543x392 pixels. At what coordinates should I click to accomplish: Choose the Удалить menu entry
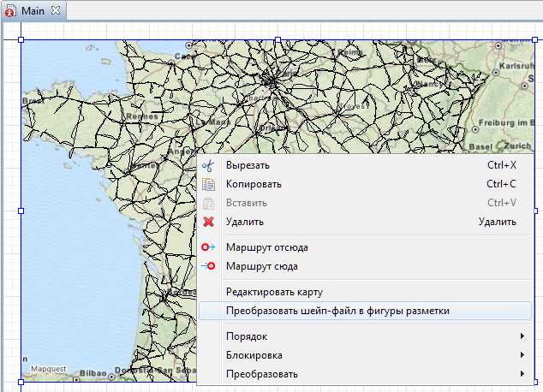click(x=365, y=222)
